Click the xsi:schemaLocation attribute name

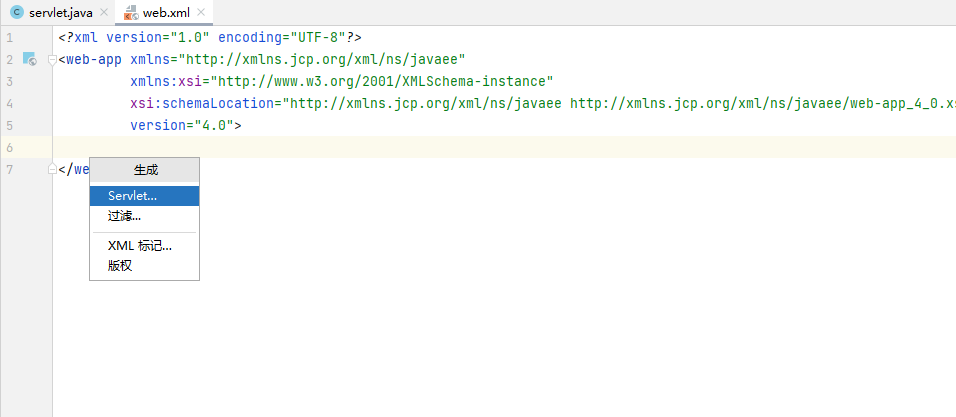click(203, 104)
